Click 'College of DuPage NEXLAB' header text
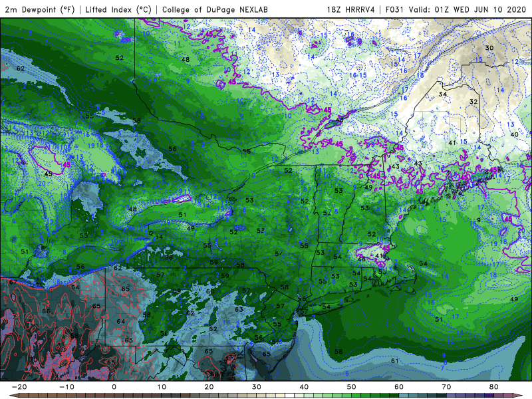Screen dimensions: 532x399 point(215,9)
